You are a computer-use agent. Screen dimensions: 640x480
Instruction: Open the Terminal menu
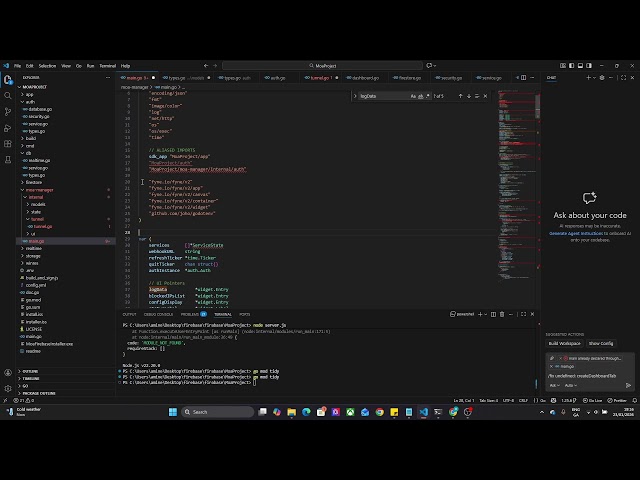tap(107, 66)
